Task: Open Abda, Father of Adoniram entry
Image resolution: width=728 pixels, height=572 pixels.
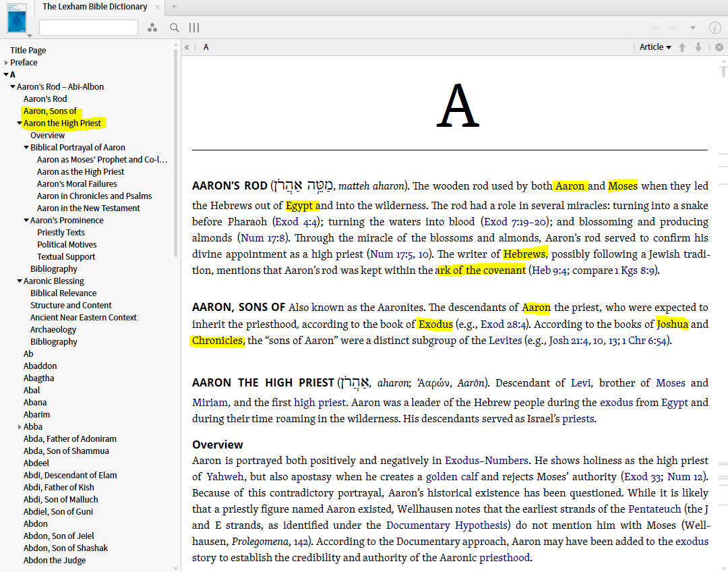Action: click(x=69, y=438)
